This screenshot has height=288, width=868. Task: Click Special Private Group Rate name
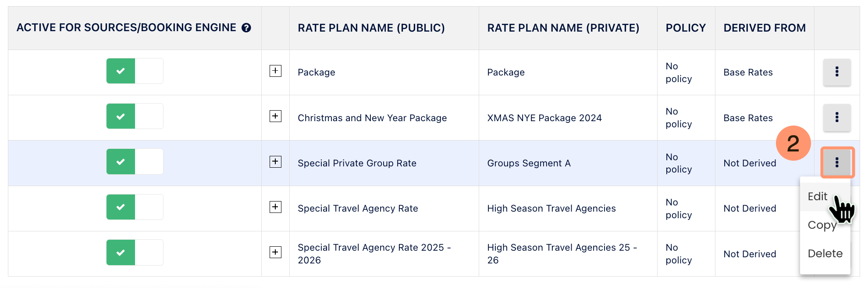[357, 163]
